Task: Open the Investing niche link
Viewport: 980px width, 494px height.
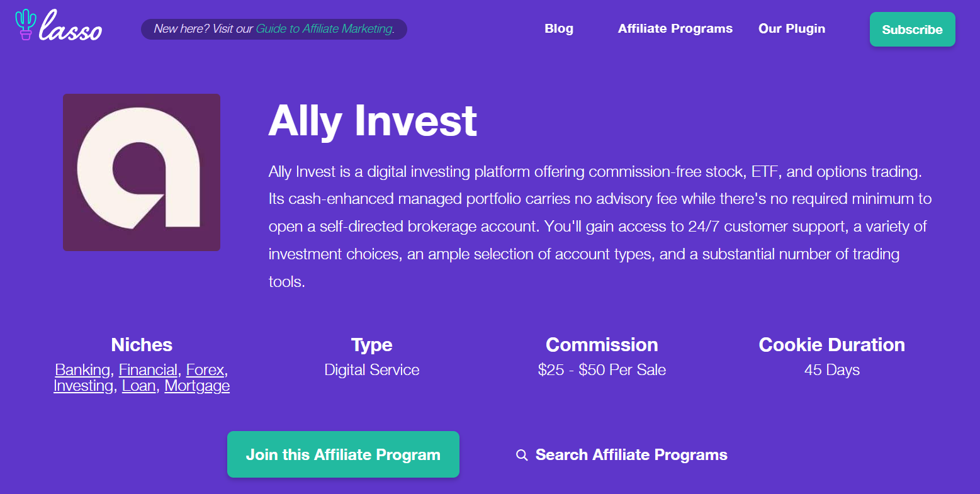Action: click(x=83, y=386)
